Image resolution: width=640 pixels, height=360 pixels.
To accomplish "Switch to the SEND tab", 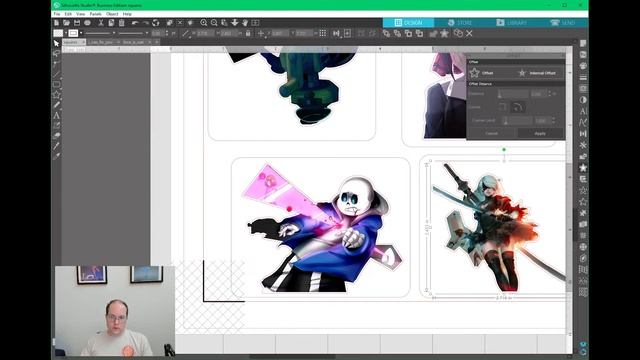I will coord(562,23).
